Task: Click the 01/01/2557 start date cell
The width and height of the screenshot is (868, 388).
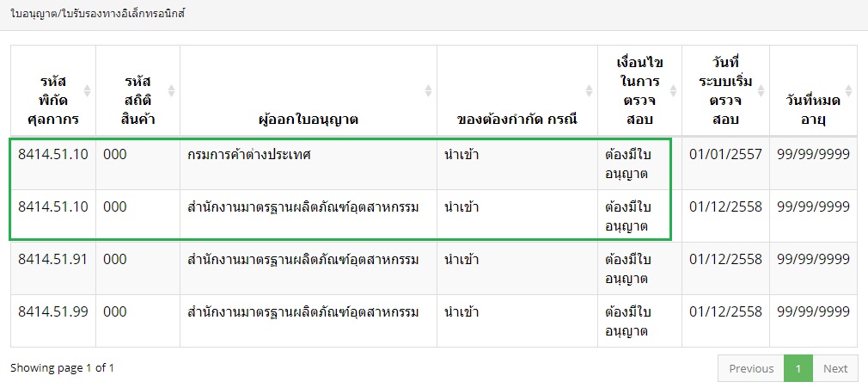Action: (x=725, y=156)
